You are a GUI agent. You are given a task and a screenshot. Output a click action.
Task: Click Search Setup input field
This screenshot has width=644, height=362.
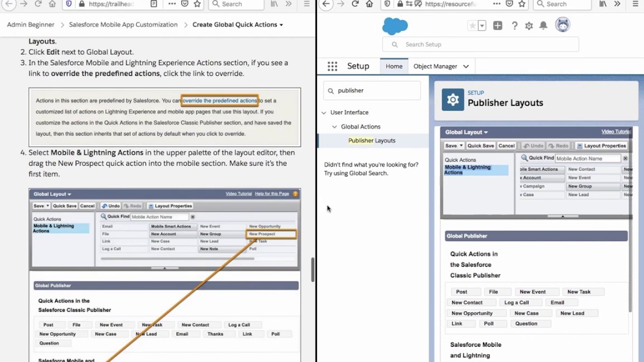pos(480,44)
